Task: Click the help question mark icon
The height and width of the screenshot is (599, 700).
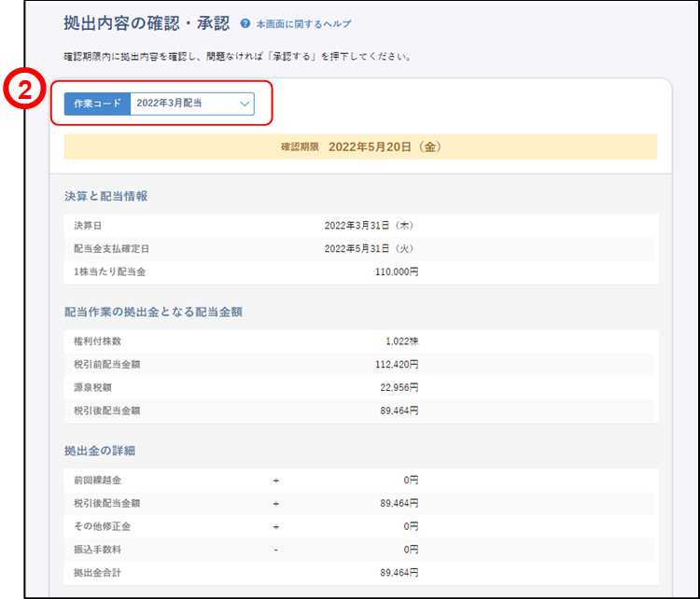Action: click(x=245, y=24)
